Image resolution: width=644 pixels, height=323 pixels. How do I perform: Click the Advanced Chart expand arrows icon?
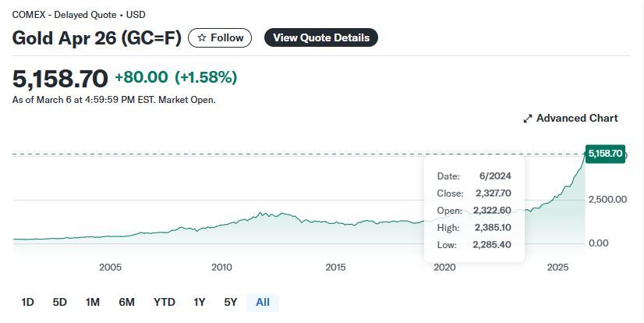[x=528, y=119]
